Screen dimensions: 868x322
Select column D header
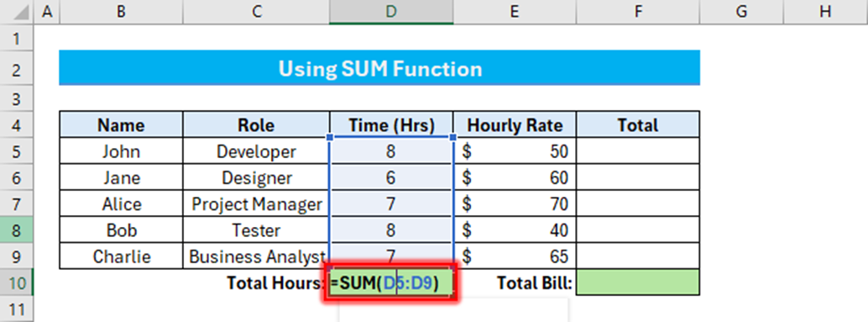(x=391, y=12)
